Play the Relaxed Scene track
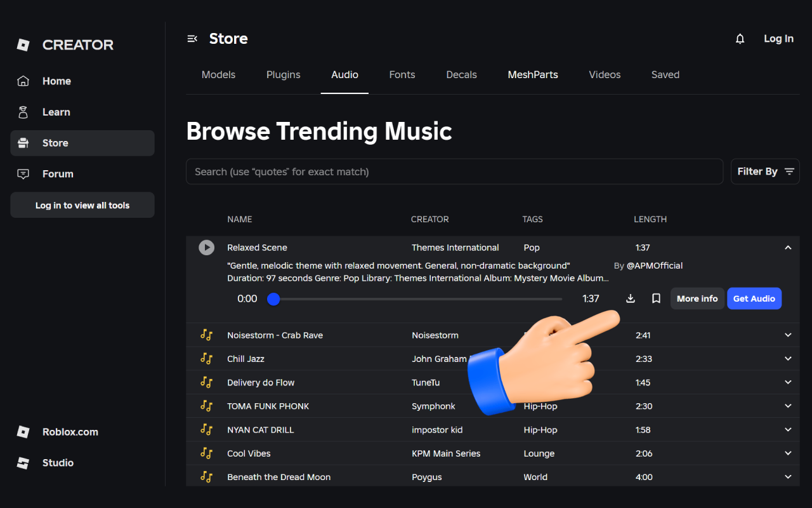Viewport: 812px width, 508px height. coord(206,248)
